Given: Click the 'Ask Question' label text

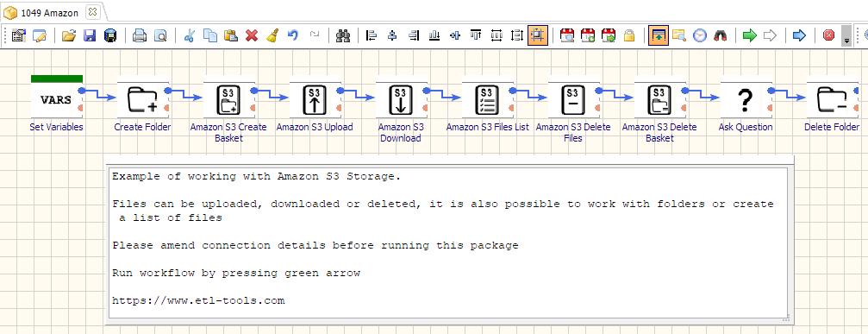Looking at the screenshot, I should click(x=746, y=127).
